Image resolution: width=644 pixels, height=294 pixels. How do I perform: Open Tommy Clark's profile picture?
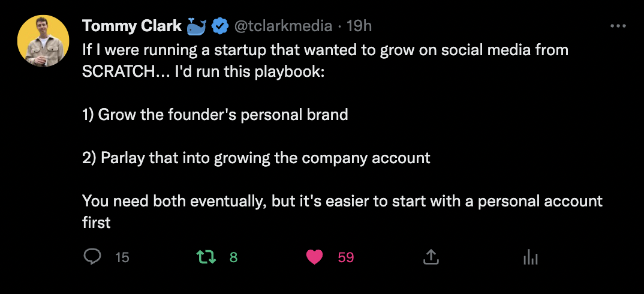[x=43, y=41]
